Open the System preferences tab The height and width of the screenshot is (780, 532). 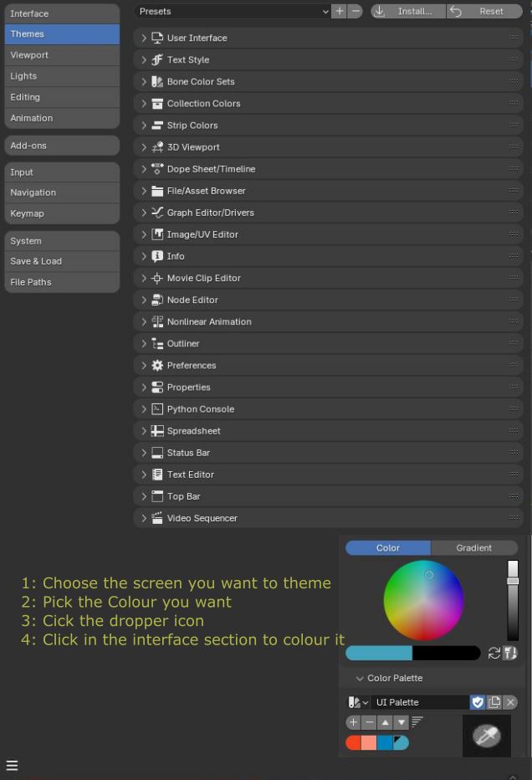pyautogui.click(x=62, y=241)
